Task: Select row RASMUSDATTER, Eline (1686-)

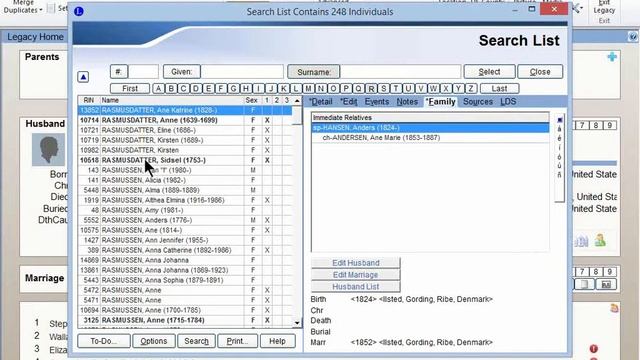Action: (x=185, y=130)
